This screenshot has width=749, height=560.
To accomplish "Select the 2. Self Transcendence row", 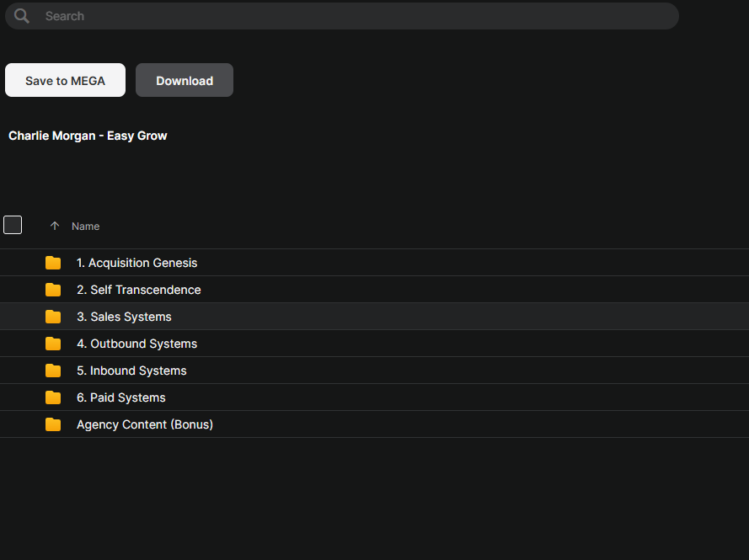I will pyautogui.click(x=138, y=290).
